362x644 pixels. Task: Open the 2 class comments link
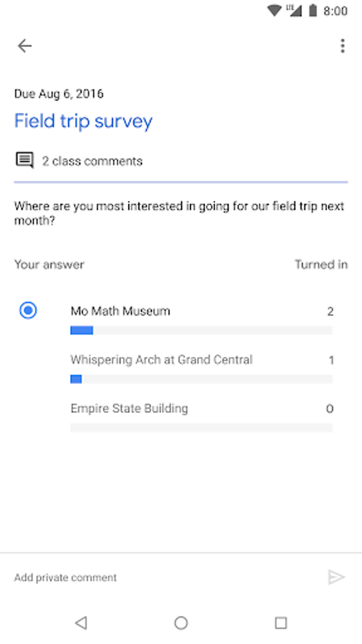(x=92, y=161)
